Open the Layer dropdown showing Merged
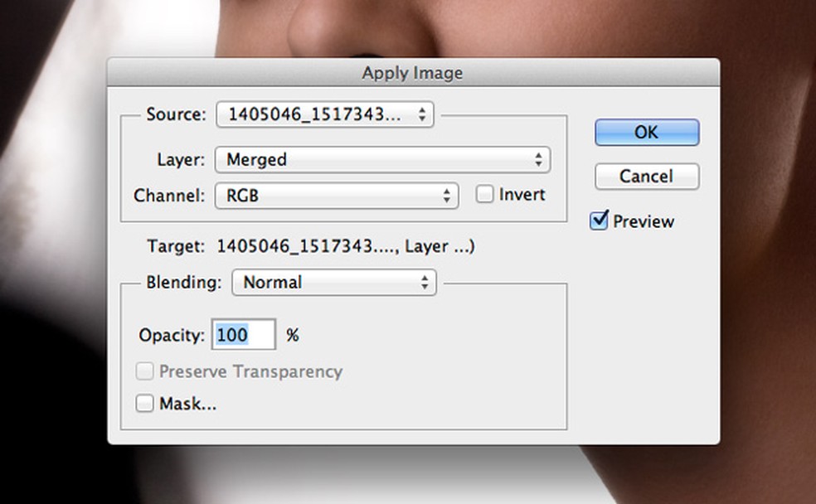 [x=382, y=159]
